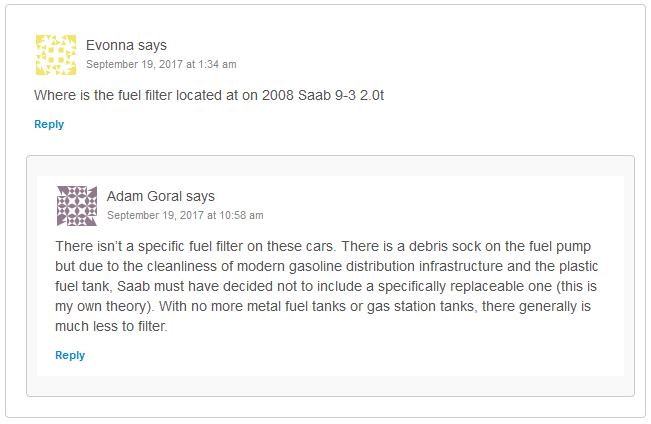The image size is (651, 424).
Task: Click the words 'gas station tanks'
Action: coord(420,306)
